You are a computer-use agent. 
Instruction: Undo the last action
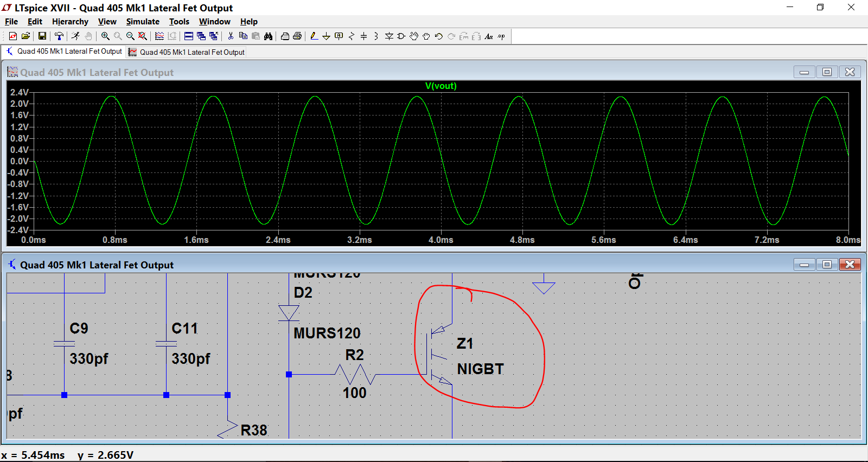point(439,36)
